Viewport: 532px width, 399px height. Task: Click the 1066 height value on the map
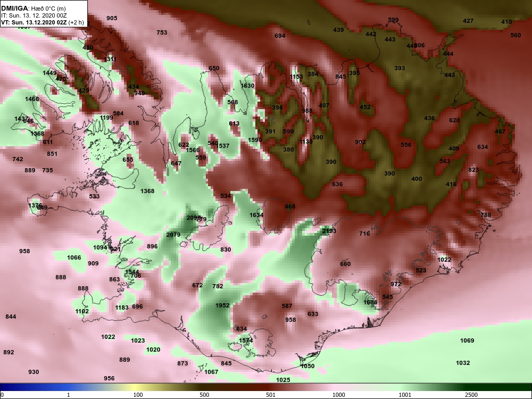pos(74,257)
